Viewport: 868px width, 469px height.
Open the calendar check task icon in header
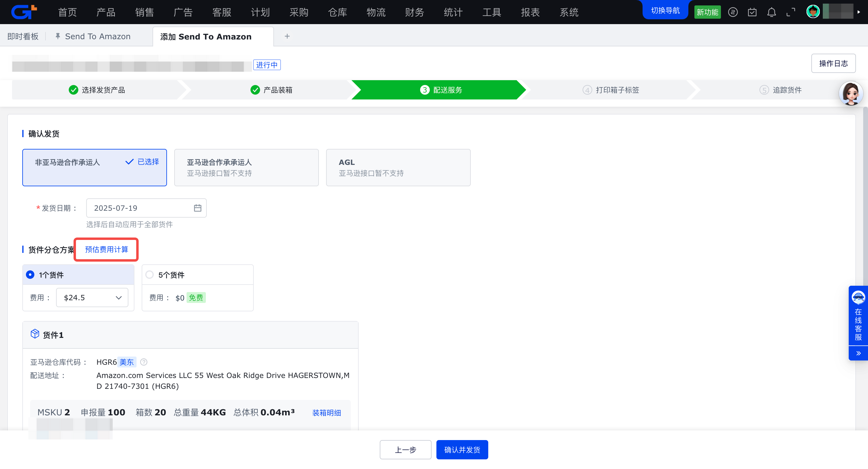click(752, 12)
